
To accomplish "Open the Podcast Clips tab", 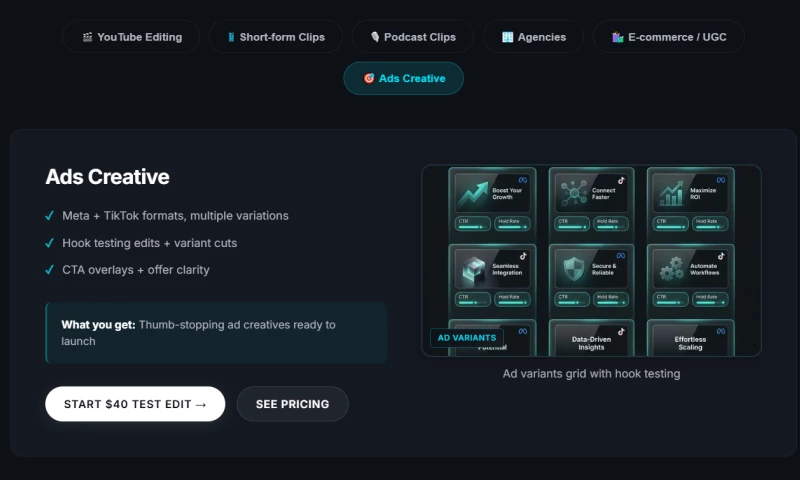I will (412, 37).
